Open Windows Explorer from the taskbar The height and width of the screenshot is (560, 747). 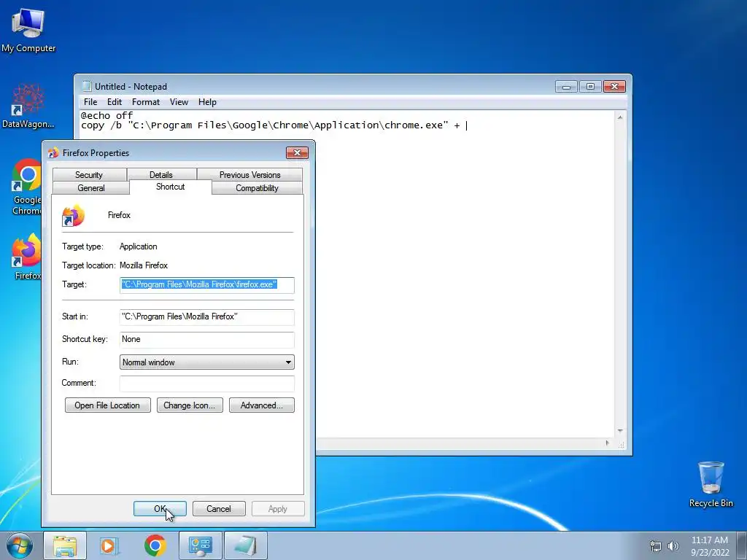click(65, 545)
